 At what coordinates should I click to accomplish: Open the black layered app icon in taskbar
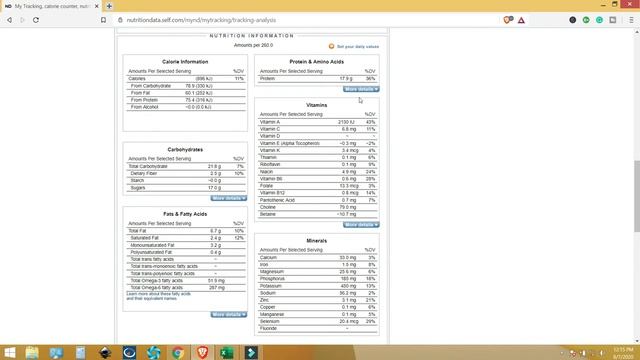click(105, 353)
